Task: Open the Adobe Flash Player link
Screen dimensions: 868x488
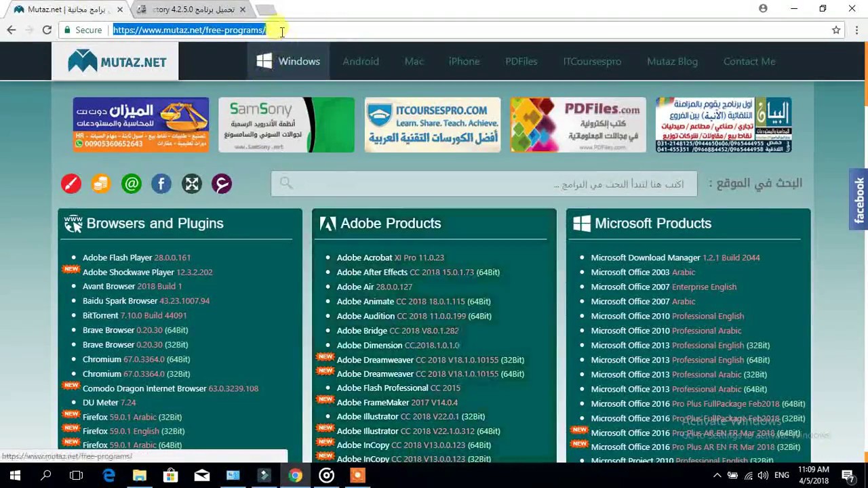Action: (136, 258)
